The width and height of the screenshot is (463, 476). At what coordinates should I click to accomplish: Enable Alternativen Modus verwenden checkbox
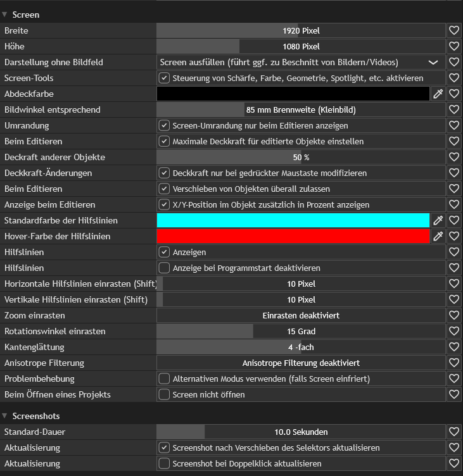coord(164,379)
